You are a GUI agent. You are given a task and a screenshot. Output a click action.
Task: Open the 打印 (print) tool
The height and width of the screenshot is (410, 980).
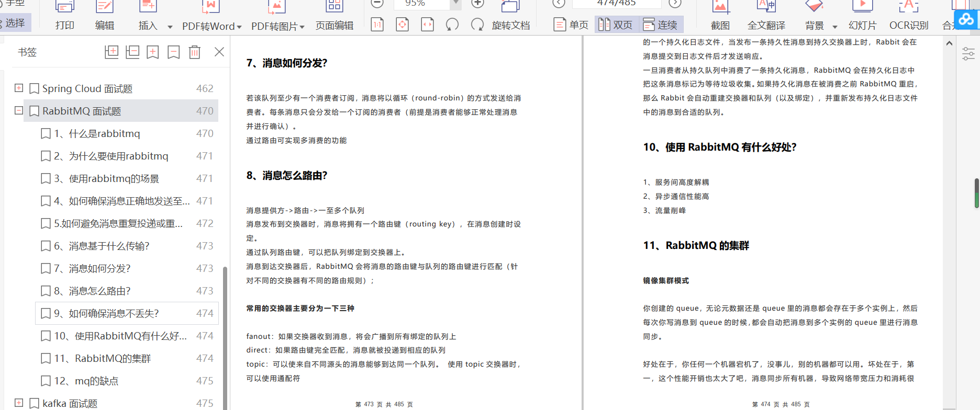tap(65, 16)
